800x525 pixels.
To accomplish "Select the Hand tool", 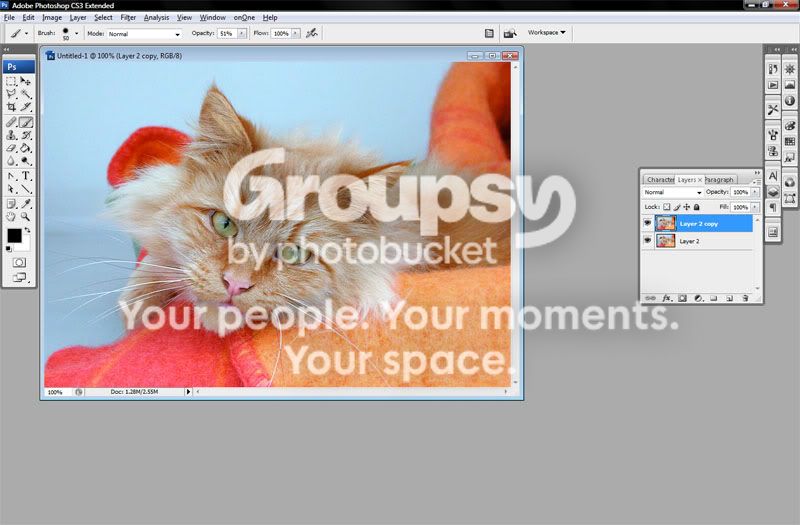I will (11, 217).
